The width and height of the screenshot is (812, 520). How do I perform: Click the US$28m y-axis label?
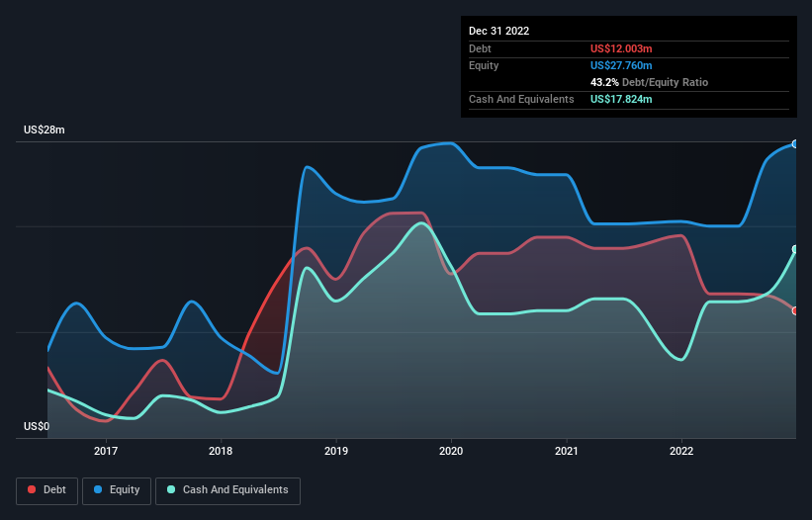[45, 130]
